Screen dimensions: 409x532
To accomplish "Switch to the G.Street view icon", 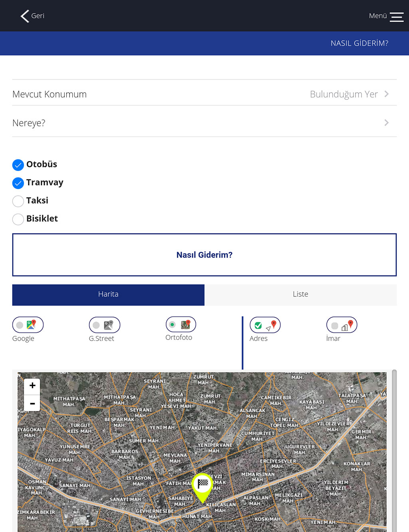I will (105, 325).
